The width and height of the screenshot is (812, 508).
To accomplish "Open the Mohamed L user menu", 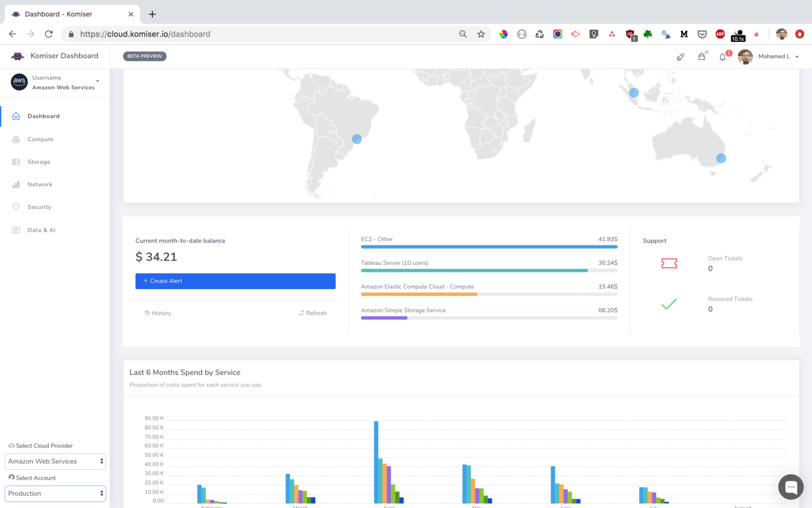I will tap(778, 56).
